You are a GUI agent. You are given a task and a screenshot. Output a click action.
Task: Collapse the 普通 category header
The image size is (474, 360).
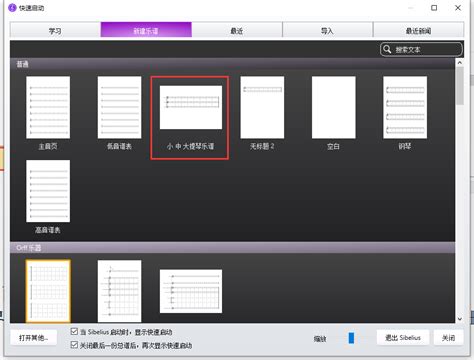[232, 64]
